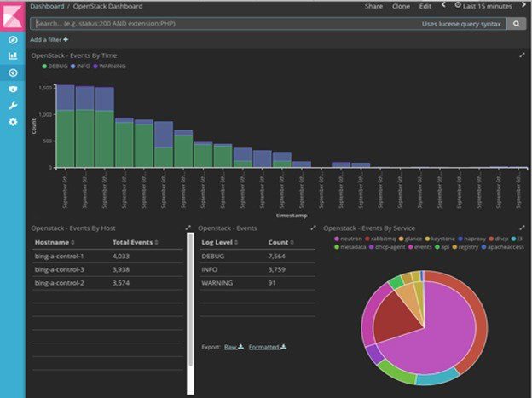Click INFO log level cell
Viewport: 532px width, 398px height.
pos(209,269)
